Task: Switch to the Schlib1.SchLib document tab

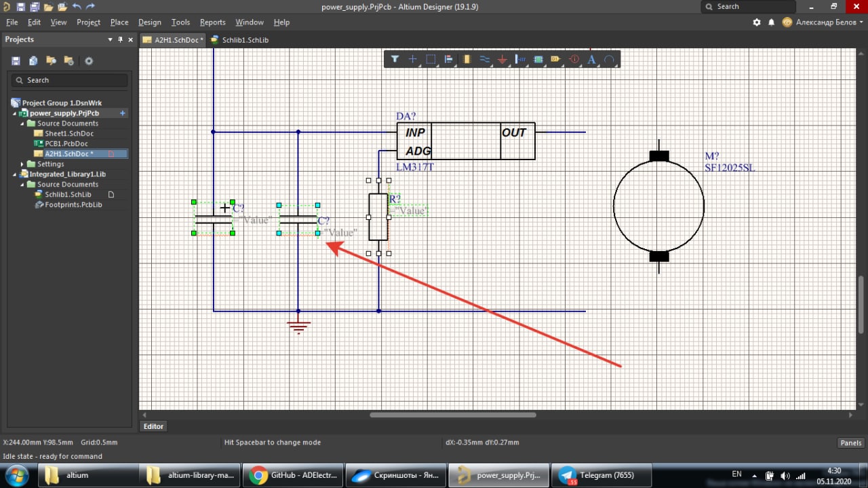Action: coord(239,40)
